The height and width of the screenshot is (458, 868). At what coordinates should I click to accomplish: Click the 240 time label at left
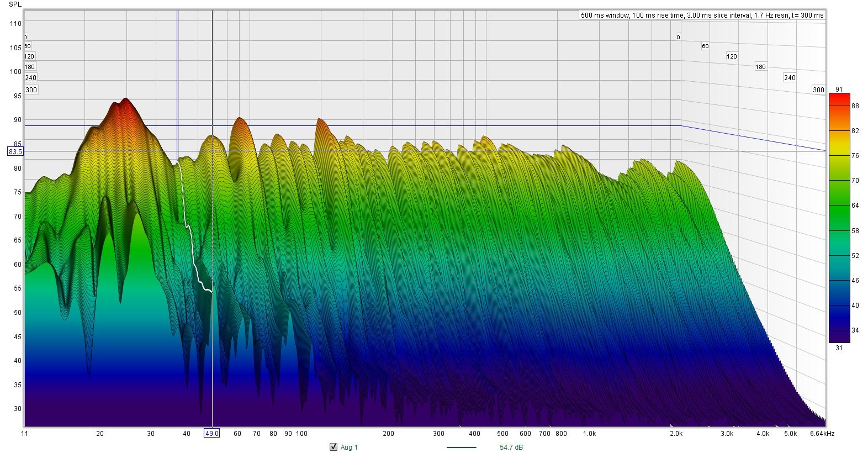pos(30,78)
